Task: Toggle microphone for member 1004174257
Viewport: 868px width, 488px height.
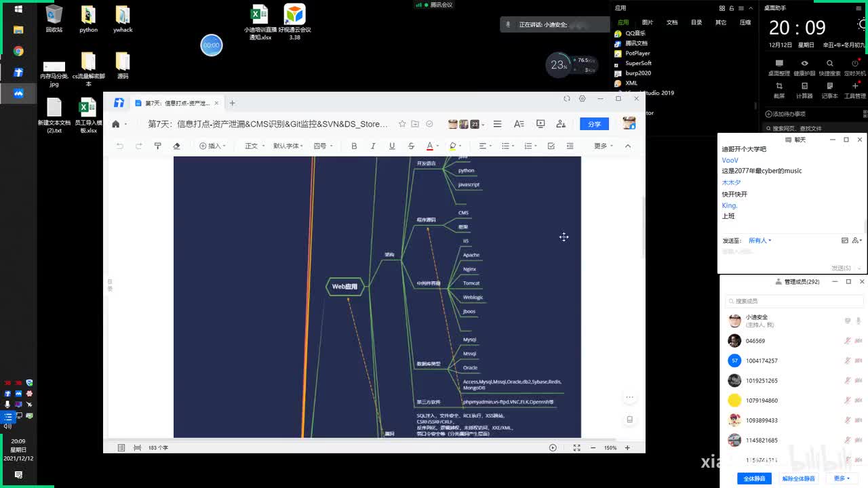Action: tap(848, 361)
